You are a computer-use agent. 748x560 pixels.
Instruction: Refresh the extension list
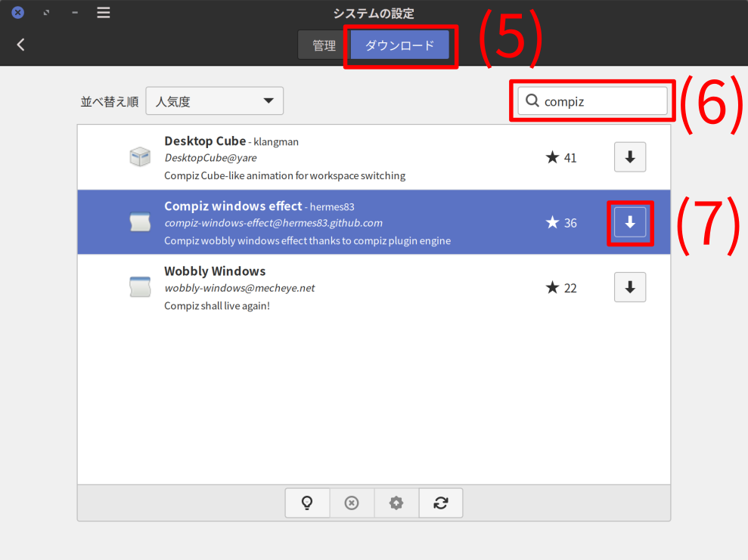click(x=441, y=503)
